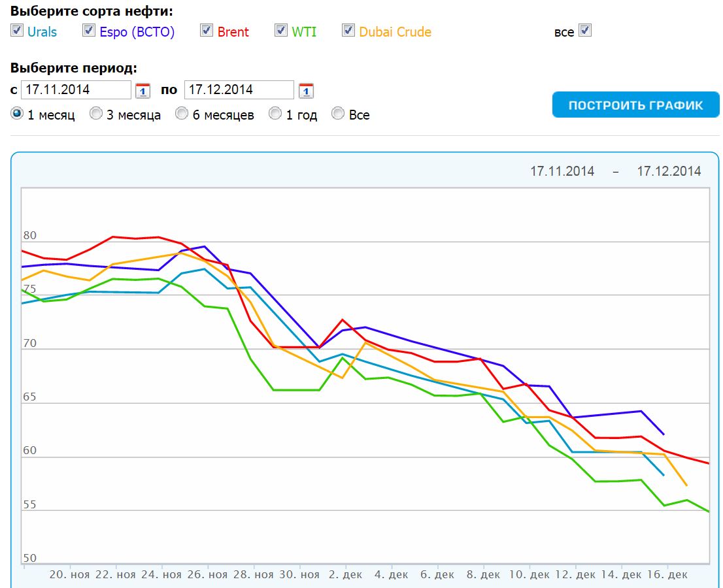Open the end date calendar picker icon
Image resolution: width=723 pixels, height=588 pixels.
tap(306, 90)
